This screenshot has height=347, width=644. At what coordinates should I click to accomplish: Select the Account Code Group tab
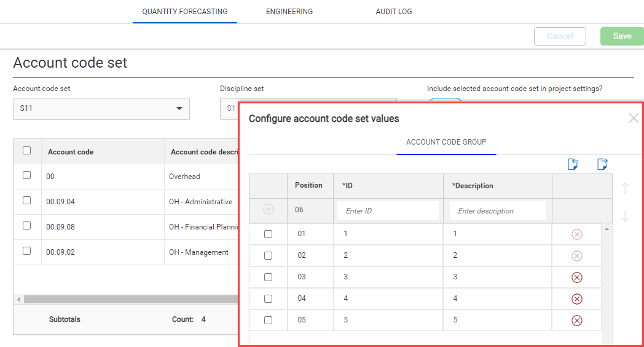click(446, 142)
